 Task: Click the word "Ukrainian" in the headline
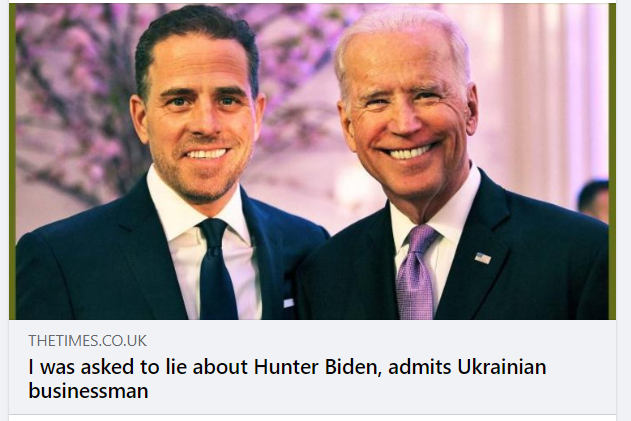tap(500, 367)
